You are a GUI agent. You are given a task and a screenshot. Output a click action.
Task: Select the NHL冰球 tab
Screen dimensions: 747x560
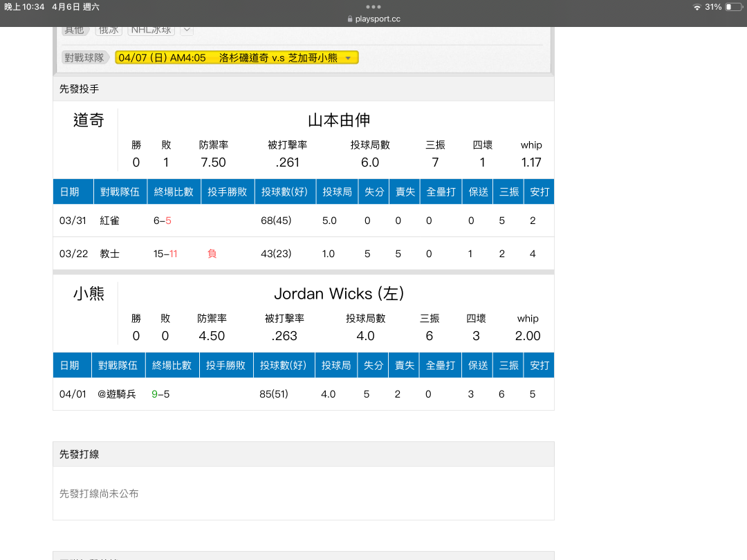click(151, 30)
